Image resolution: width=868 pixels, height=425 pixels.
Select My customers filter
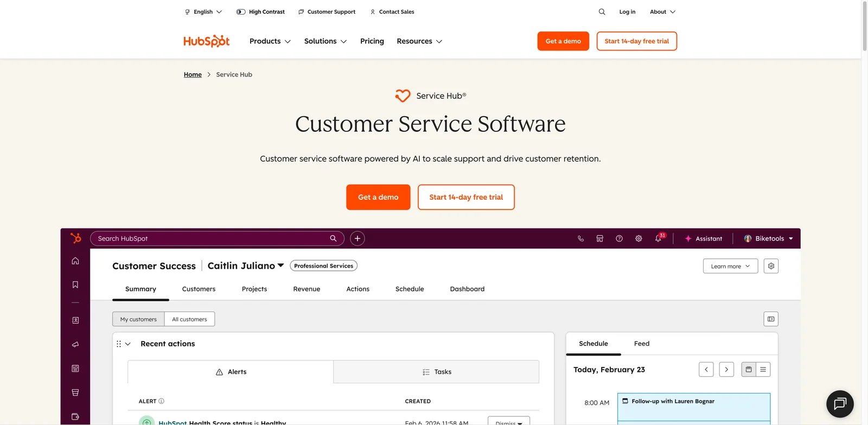point(138,319)
